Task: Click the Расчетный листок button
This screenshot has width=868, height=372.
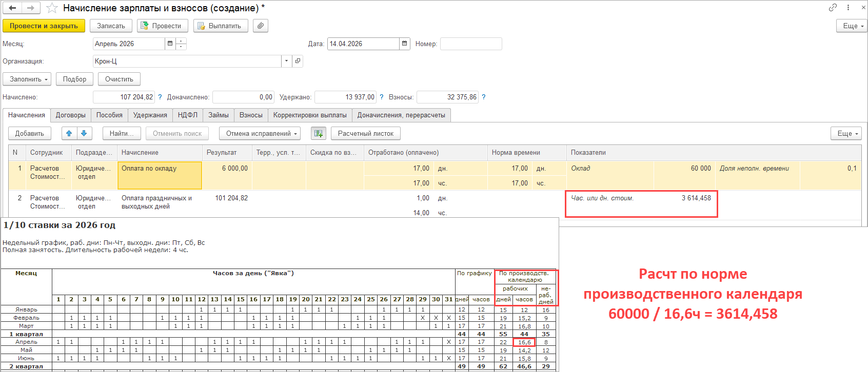Action: tap(365, 133)
